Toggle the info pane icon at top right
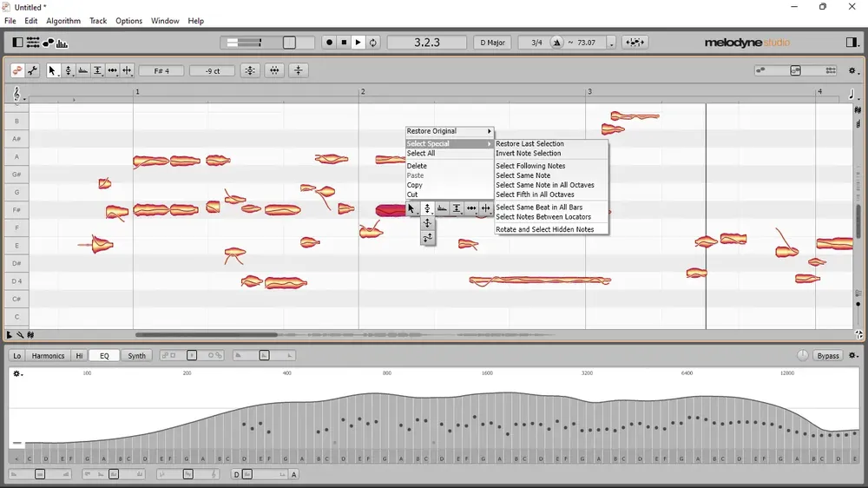868x488 pixels. [x=852, y=43]
